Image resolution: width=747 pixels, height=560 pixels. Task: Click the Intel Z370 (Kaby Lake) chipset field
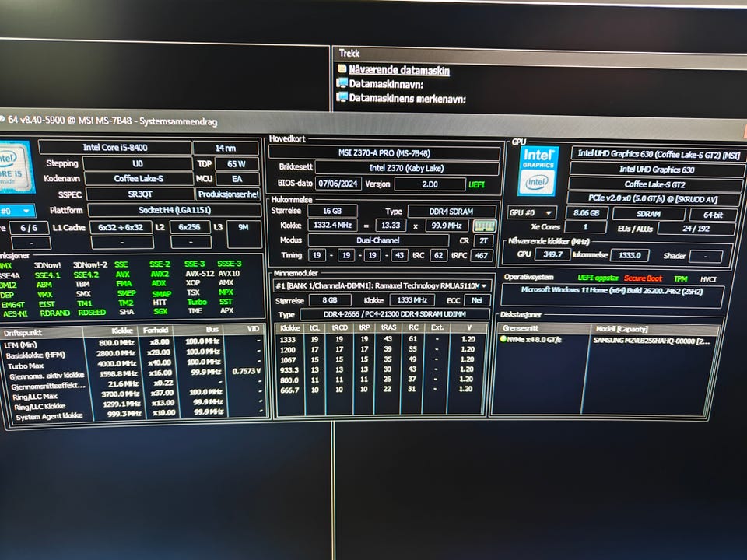point(406,168)
